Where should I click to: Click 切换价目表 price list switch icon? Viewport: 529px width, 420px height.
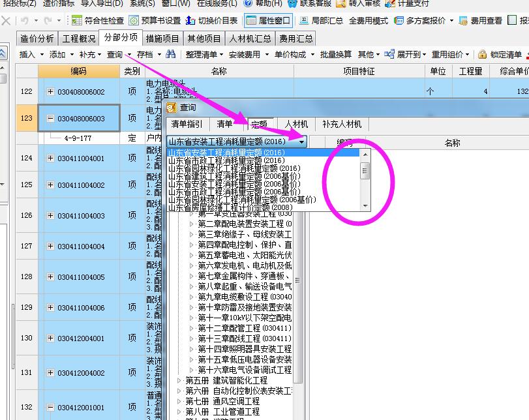coord(190,21)
